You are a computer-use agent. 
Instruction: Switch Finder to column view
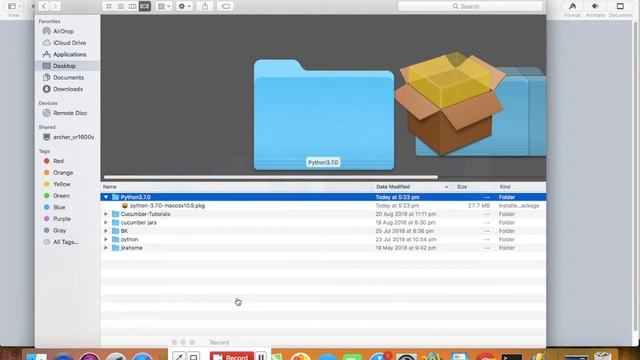click(132, 6)
